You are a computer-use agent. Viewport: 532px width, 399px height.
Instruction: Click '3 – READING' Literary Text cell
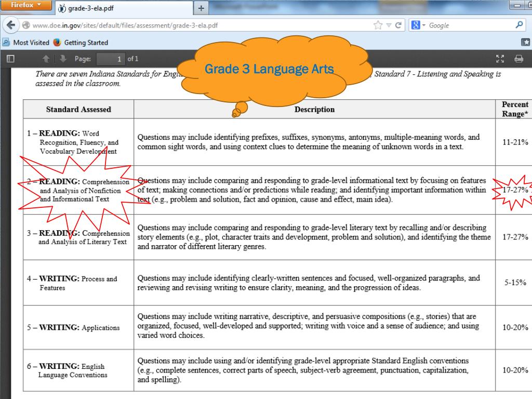(x=78, y=237)
